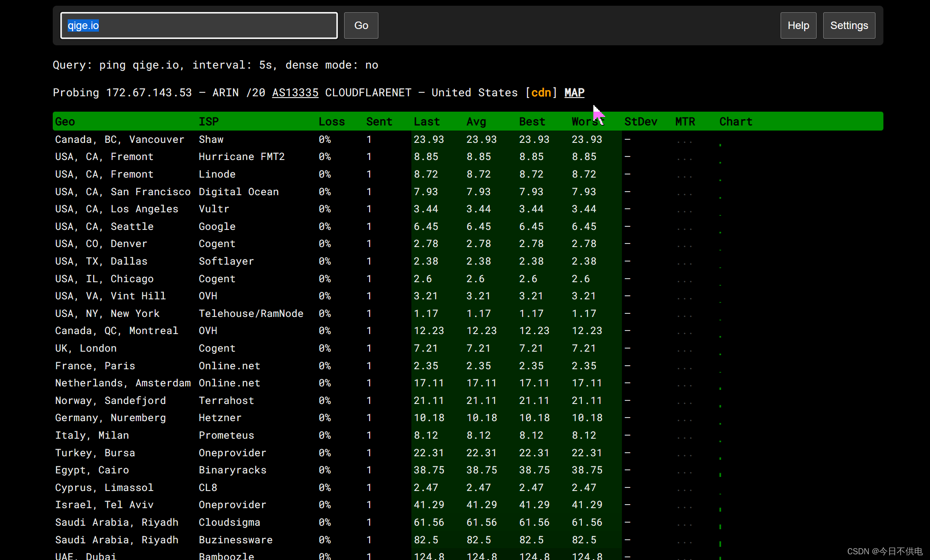Open the Settings panel
This screenshot has height=560, width=930.
(848, 25)
